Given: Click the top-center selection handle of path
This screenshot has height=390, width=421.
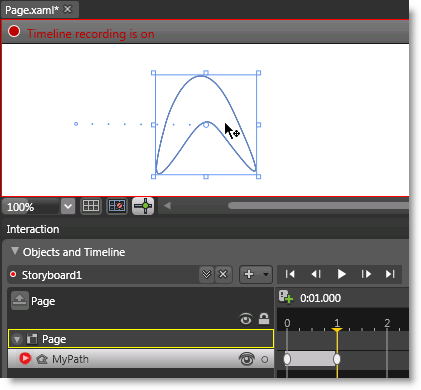Looking at the screenshot, I should tap(206, 73).
